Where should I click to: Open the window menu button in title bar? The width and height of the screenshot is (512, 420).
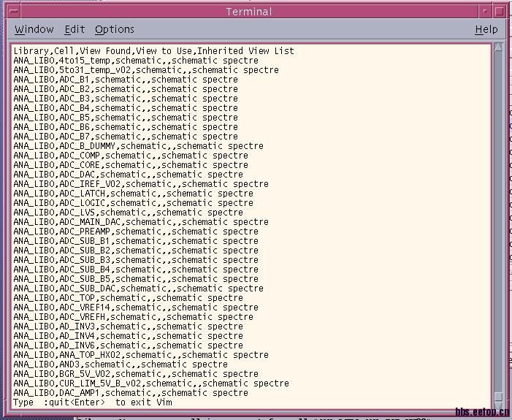pos(13,12)
